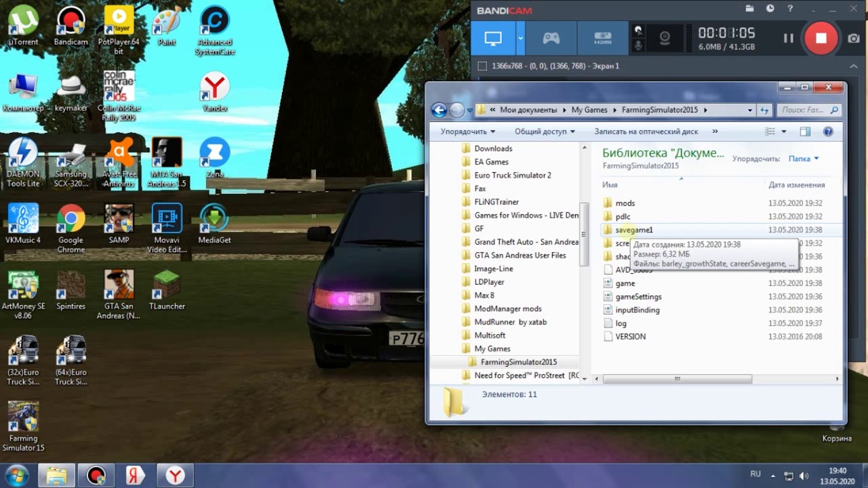Sort files by Дата изменения column

(796, 184)
